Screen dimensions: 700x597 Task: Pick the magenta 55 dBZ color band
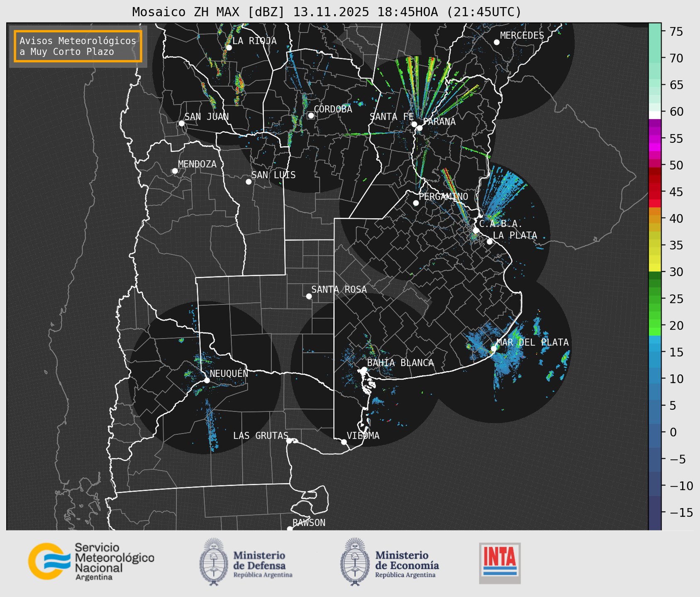coord(654,139)
